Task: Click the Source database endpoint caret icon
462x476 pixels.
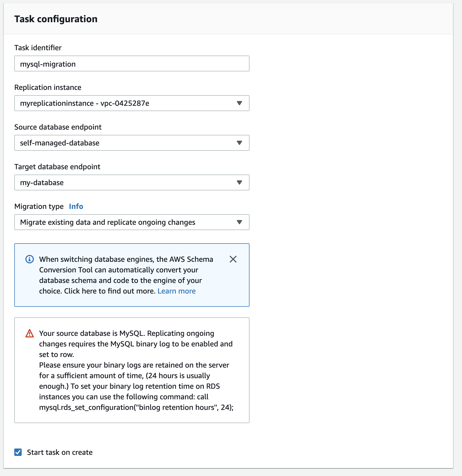Action: pyautogui.click(x=239, y=143)
